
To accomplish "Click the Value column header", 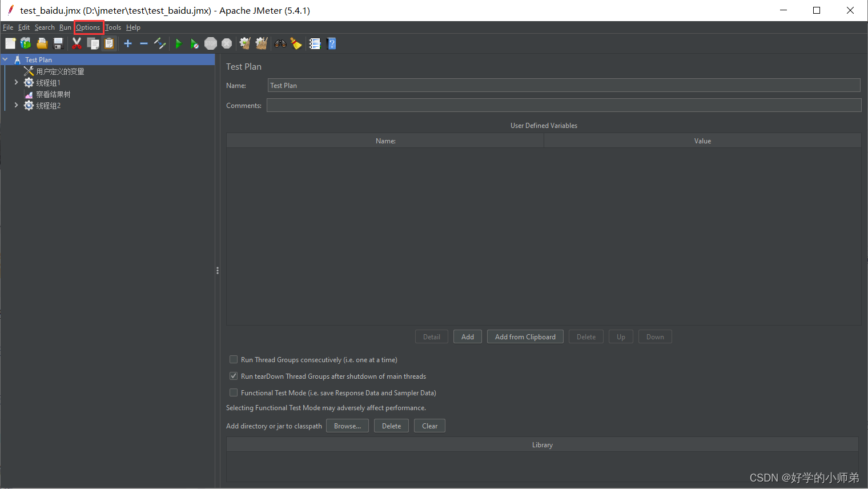I will [x=702, y=141].
